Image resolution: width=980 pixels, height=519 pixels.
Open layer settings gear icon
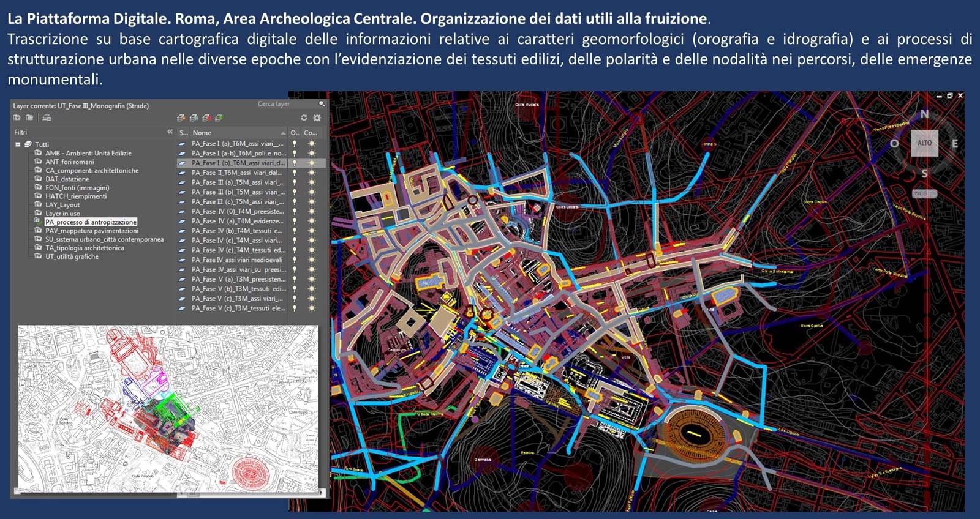tap(317, 118)
